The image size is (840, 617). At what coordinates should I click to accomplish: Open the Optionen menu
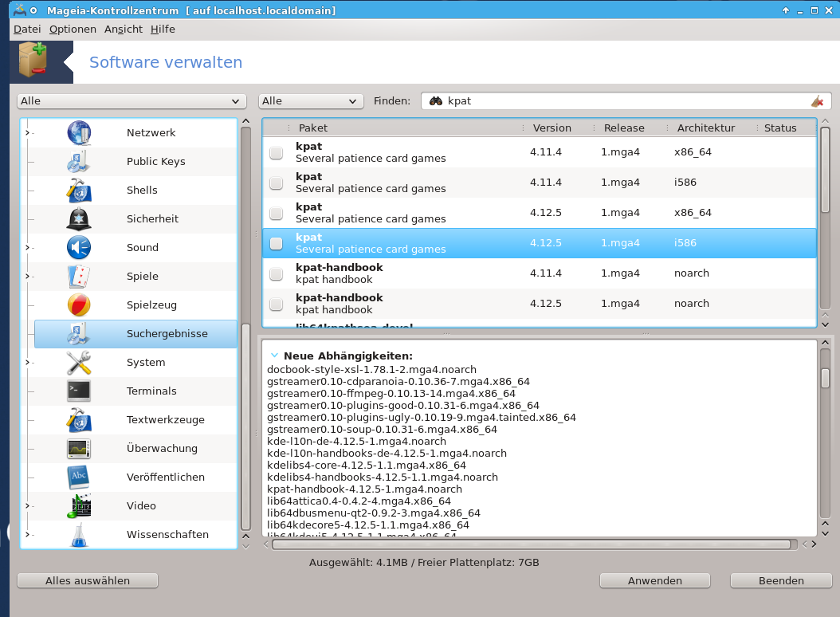pos(73,29)
